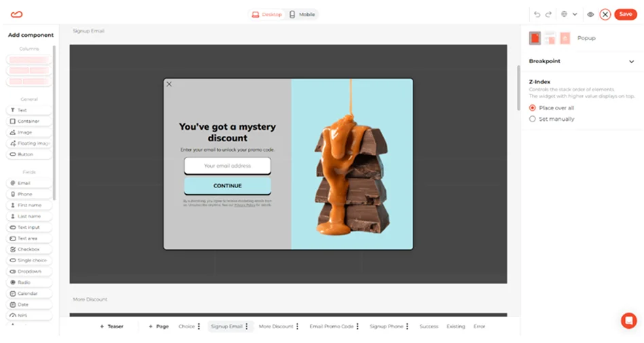The width and height of the screenshot is (644, 343).
Task: Open the Signup Email page options menu
Action: 247,327
